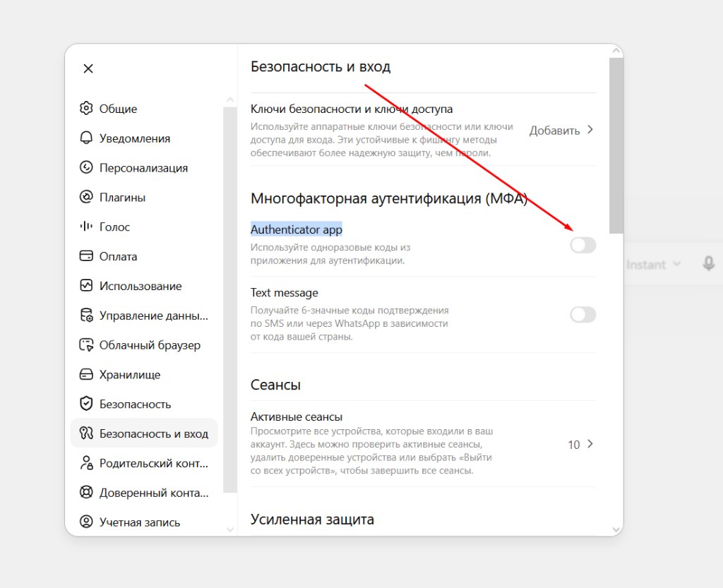Image resolution: width=723 pixels, height=588 pixels.
Task: Click the sidebar scroll up arrow
Action: (230, 100)
